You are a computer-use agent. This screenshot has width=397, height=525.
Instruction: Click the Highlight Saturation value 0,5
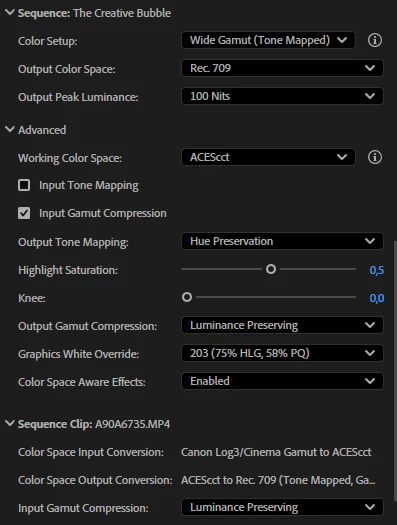[x=377, y=270]
